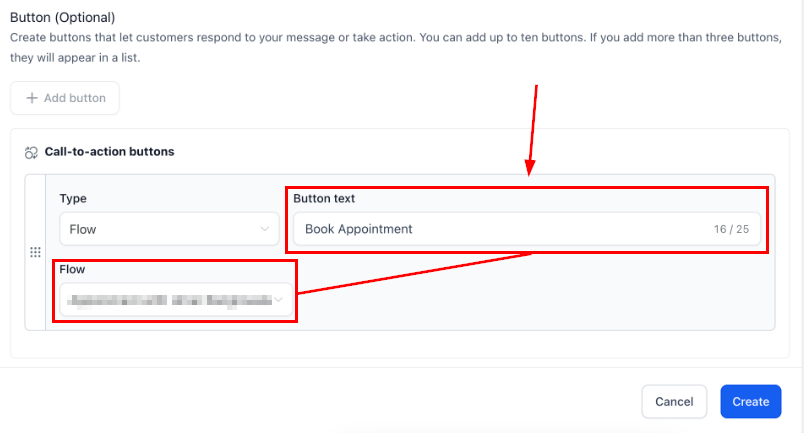Click the 16 / 25 character counter
The height and width of the screenshot is (433, 804).
click(x=731, y=230)
